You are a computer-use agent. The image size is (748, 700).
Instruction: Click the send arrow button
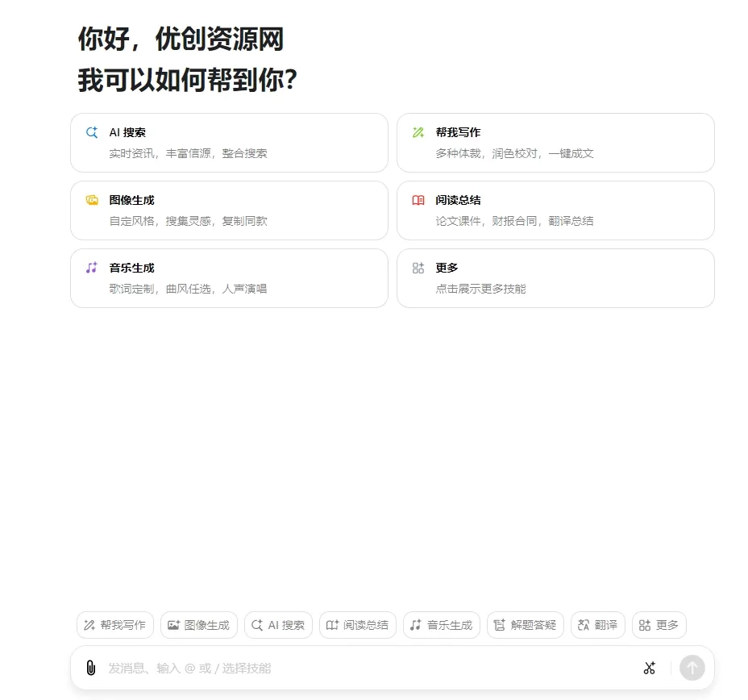pyautogui.click(x=692, y=668)
